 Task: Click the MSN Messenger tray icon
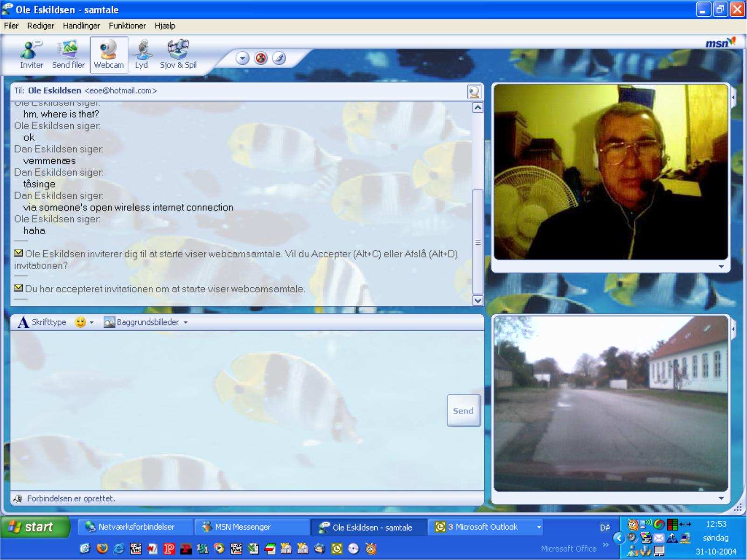coord(632,552)
